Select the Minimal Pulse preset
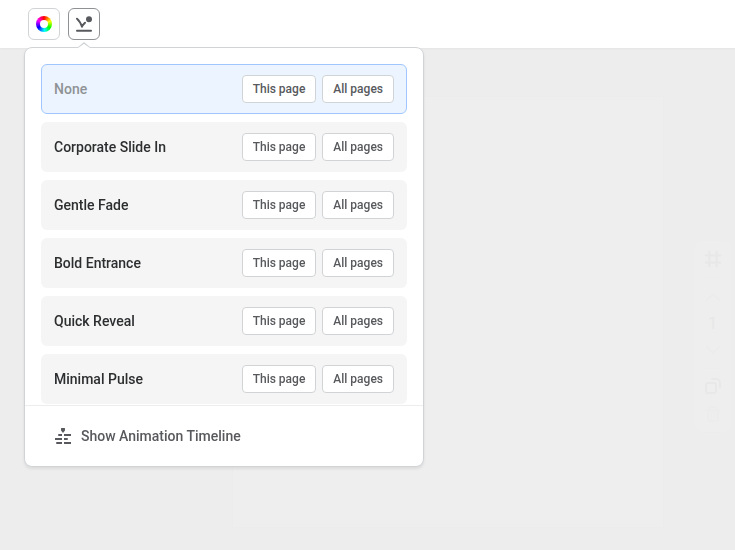 pos(224,379)
